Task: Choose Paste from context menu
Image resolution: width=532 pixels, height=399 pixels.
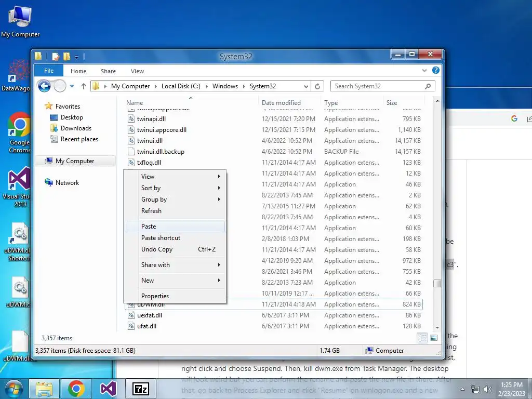Action: tap(175, 227)
